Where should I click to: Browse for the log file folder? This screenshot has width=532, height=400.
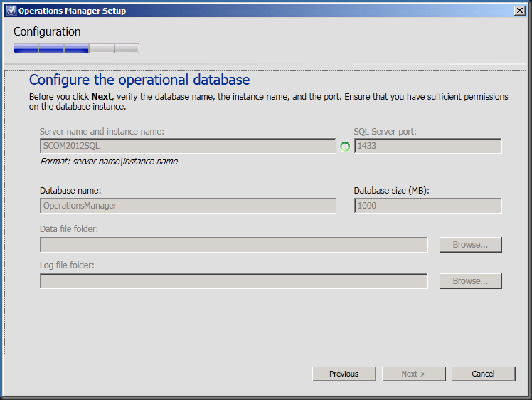pos(470,281)
